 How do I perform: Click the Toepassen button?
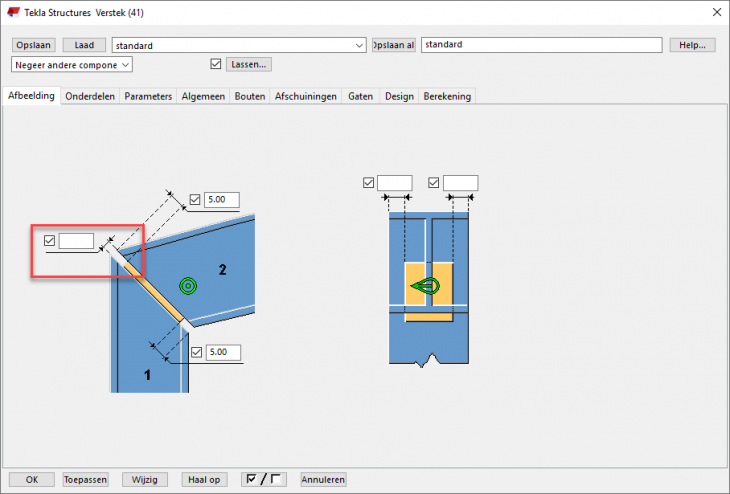pos(85,479)
